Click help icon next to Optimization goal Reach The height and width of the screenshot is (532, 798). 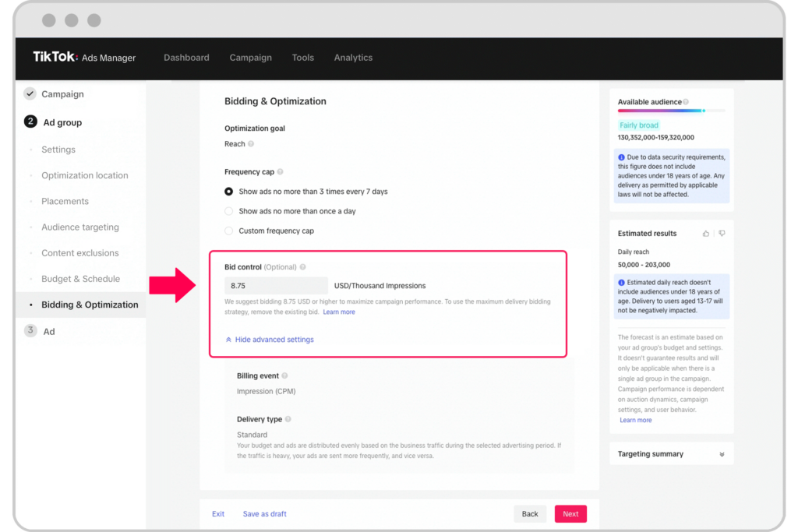[x=251, y=144]
